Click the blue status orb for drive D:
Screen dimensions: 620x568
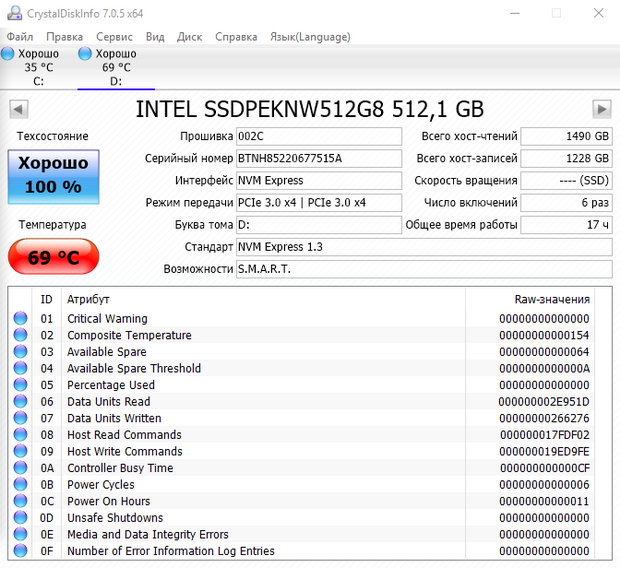pyautogui.click(x=85, y=53)
